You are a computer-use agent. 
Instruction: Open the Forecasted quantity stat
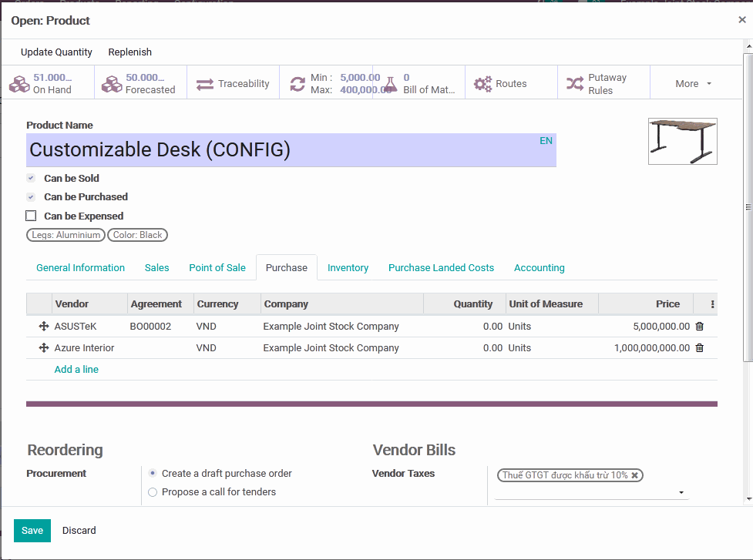140,83
